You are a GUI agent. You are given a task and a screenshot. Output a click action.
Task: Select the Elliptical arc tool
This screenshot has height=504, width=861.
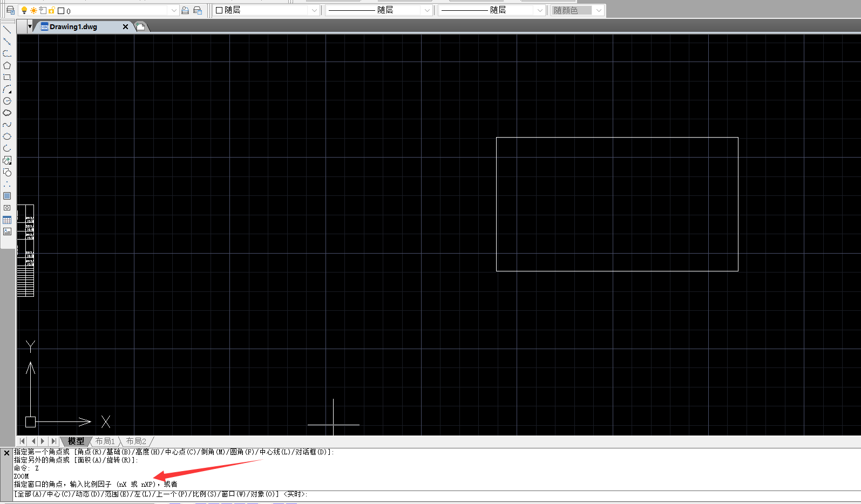point(7,148)
